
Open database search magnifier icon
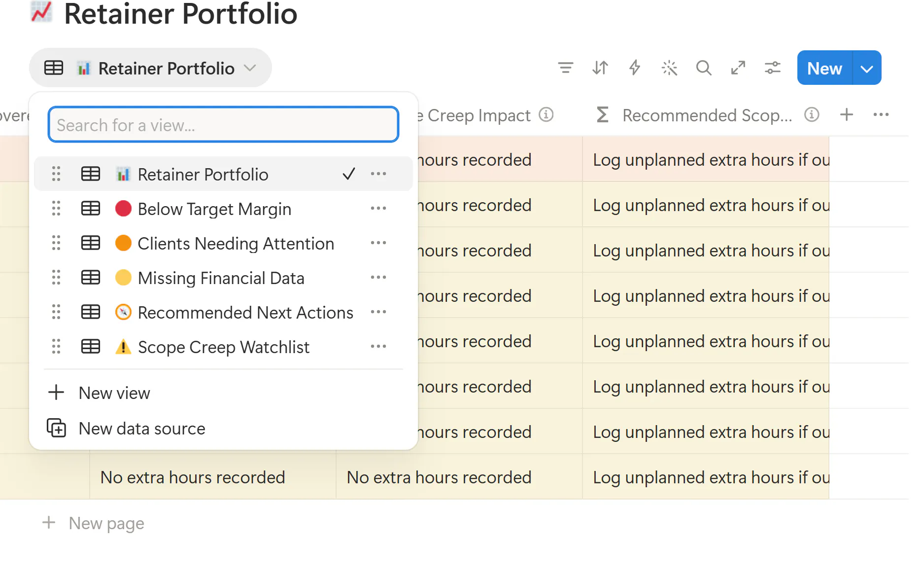[x=704, y=68]
